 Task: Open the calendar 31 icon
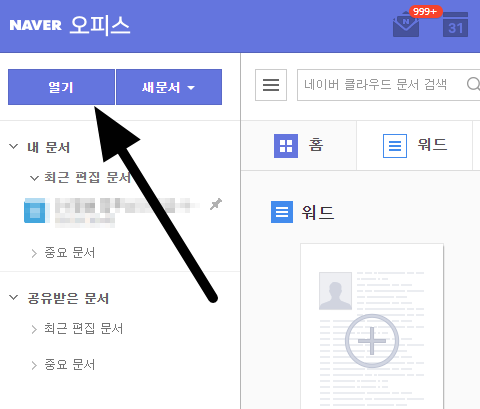tap(455, 24)
